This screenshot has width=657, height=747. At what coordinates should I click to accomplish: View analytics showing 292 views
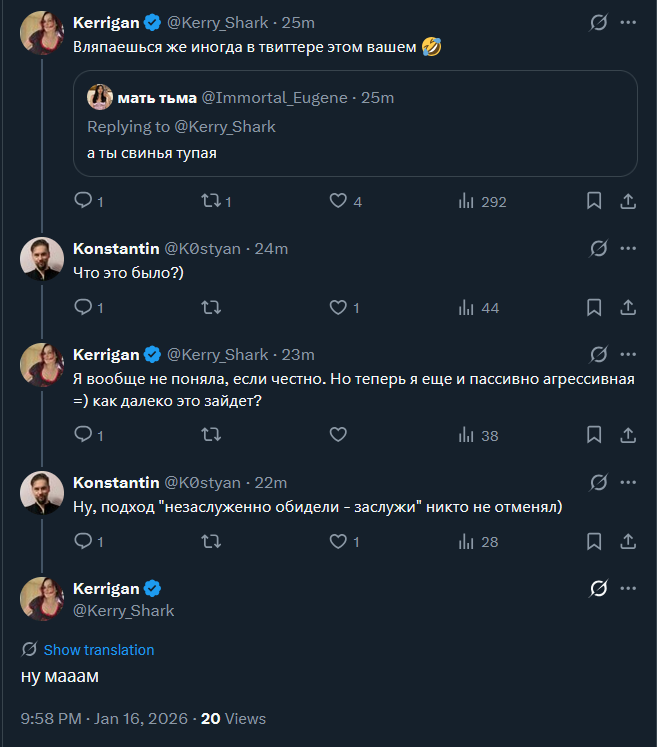(x=466, y=201)
